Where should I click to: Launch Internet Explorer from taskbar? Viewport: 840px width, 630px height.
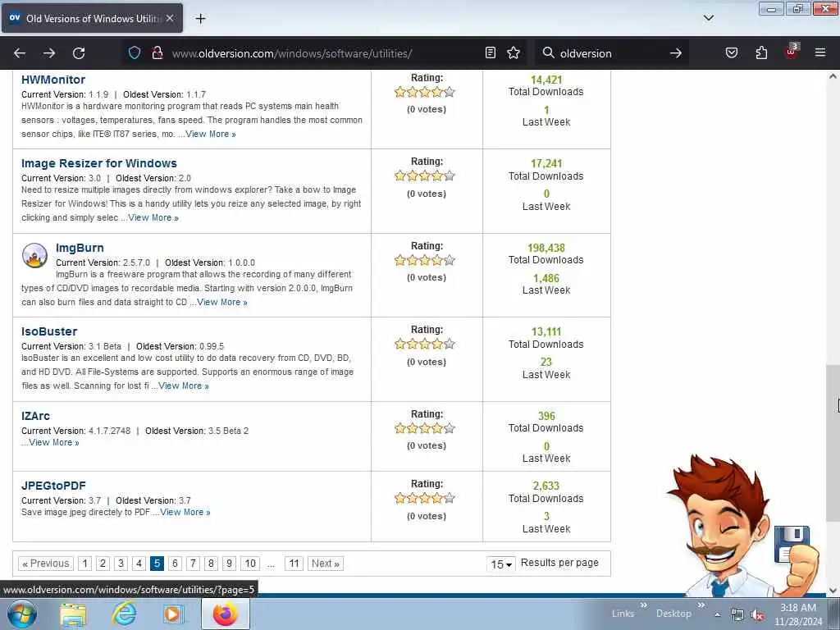pos(125,614)
